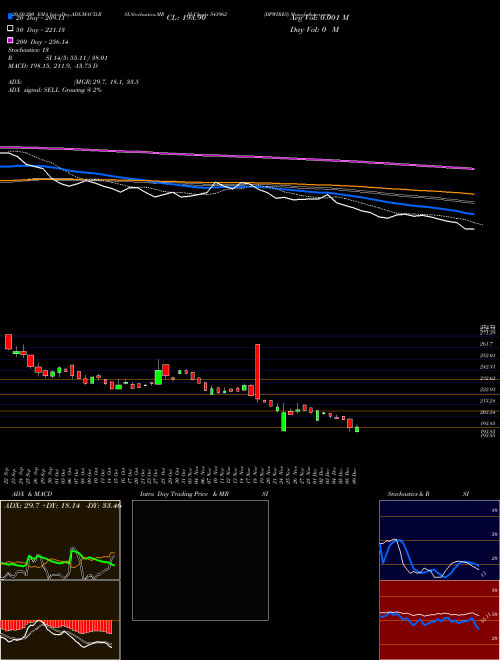Open the empty intraday price chart panel

200,560
